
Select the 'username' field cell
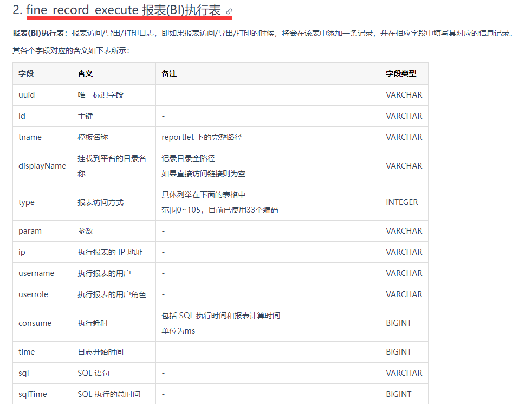click(42, 273)
